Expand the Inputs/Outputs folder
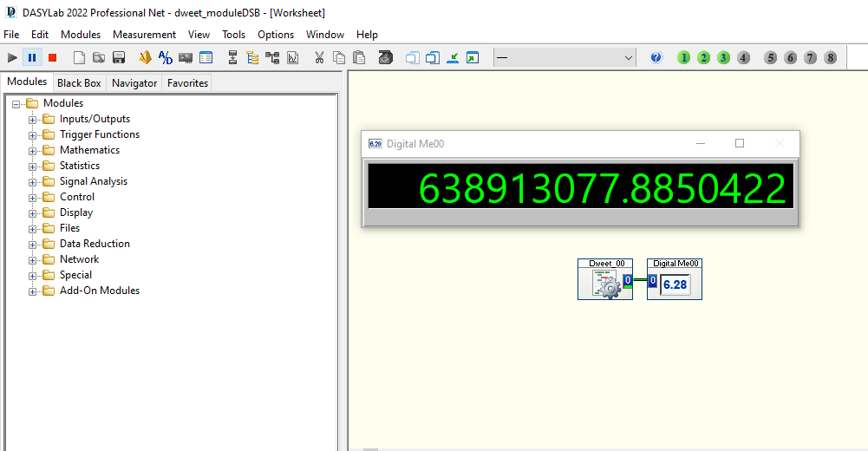This screenshot has width=868, height=451. pos(32,120)
